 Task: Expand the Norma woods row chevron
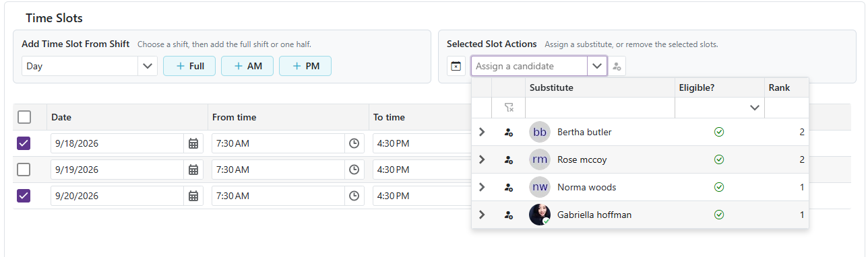coord(482,188)
